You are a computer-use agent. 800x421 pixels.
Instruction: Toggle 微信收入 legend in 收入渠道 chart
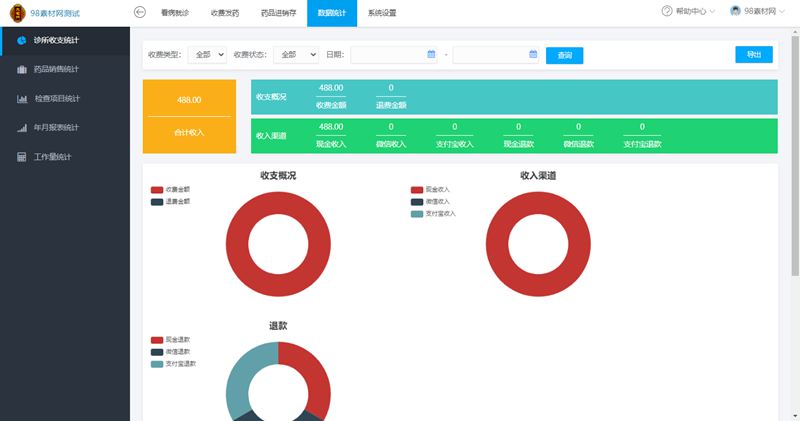click(x=432, y=201)
